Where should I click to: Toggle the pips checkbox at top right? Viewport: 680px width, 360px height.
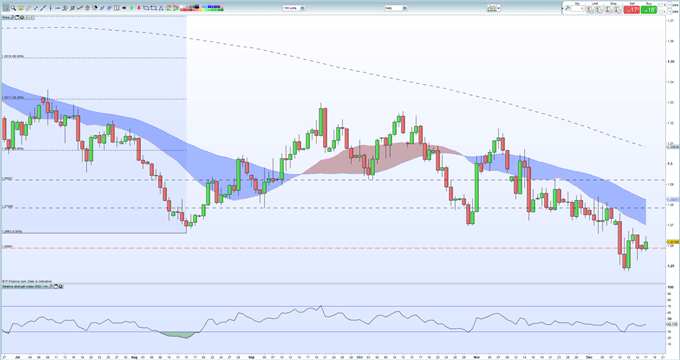point(670,3)
